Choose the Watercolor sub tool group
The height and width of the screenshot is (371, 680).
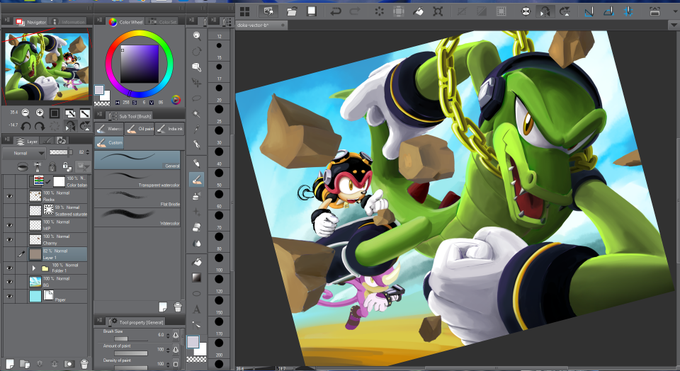109,129
